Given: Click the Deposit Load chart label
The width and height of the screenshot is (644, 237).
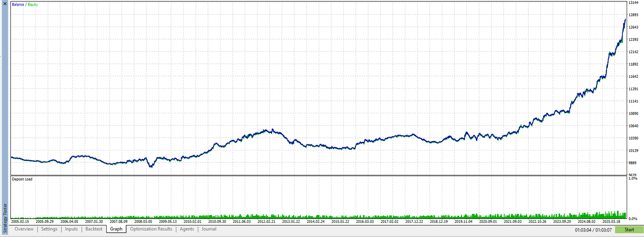Looking at the screenshot, I should (22, 179).
